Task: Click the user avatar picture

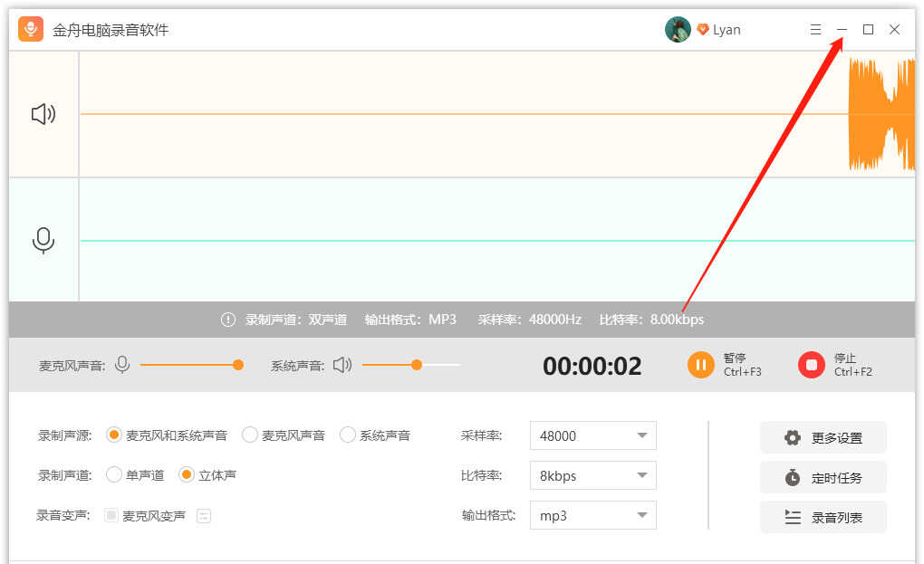Action: [678, 30]
